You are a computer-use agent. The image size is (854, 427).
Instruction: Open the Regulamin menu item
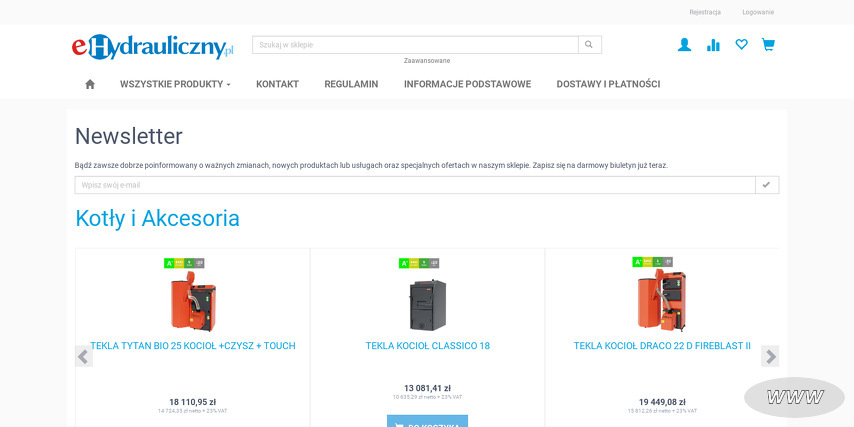point(351,84)
